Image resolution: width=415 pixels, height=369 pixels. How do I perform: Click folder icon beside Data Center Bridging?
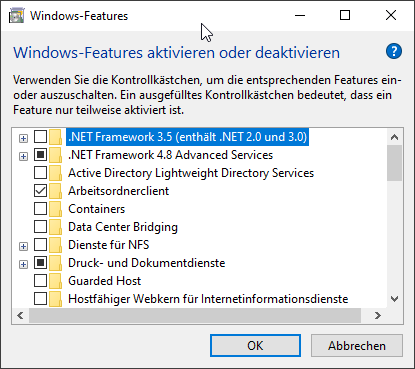tap(55, 227)
